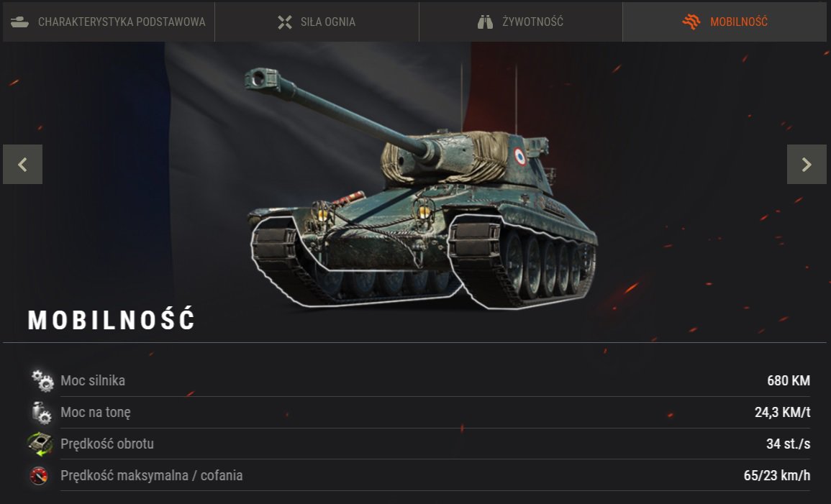Click the 680 KM engine power value
The width and height of the screenshot is (831, 504).
789,380
